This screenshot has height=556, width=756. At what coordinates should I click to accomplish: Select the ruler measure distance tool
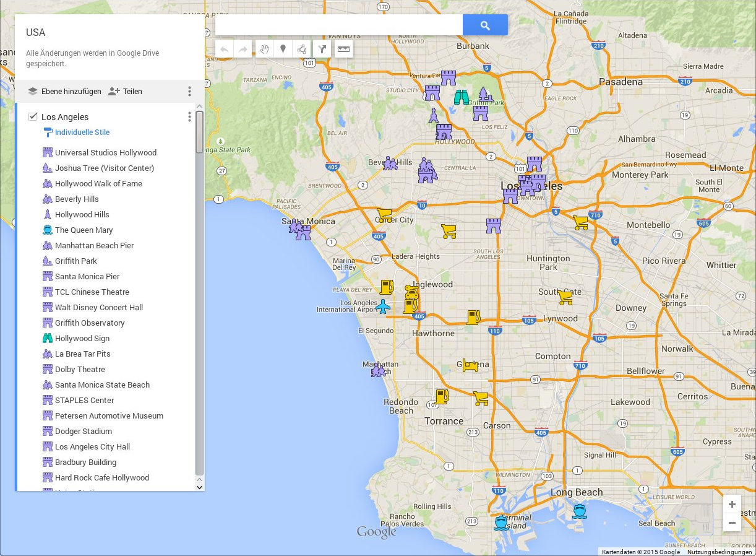point(343,49)
